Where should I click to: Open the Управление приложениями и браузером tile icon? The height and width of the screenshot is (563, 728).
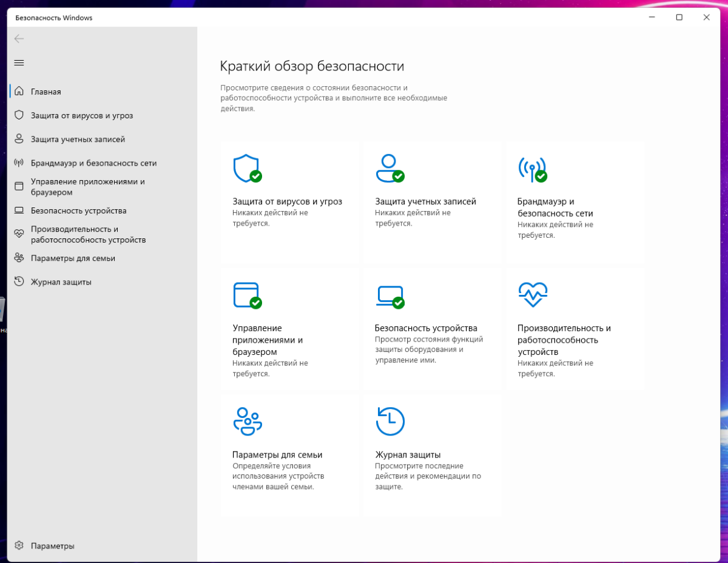click(x=247, y=295)
